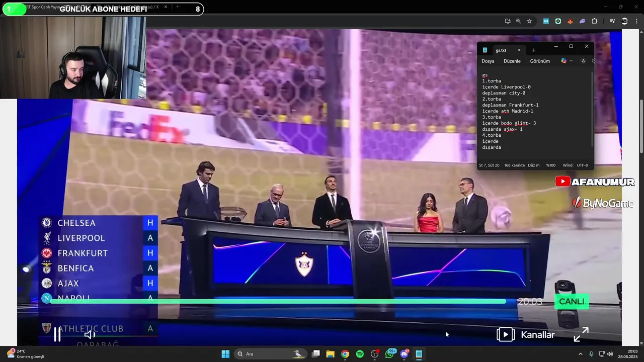
Task: Click the 'içerde bodo glimt- 3' line
Action: pos(509,123)
